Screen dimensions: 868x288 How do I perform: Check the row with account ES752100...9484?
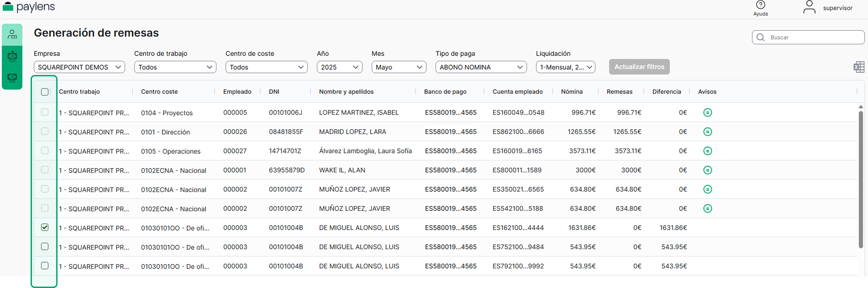click(45, 247)
